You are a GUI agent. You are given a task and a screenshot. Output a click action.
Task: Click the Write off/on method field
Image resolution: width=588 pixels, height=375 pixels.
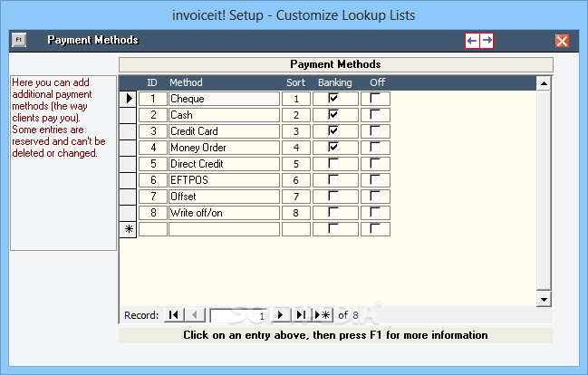pos(225,213)
